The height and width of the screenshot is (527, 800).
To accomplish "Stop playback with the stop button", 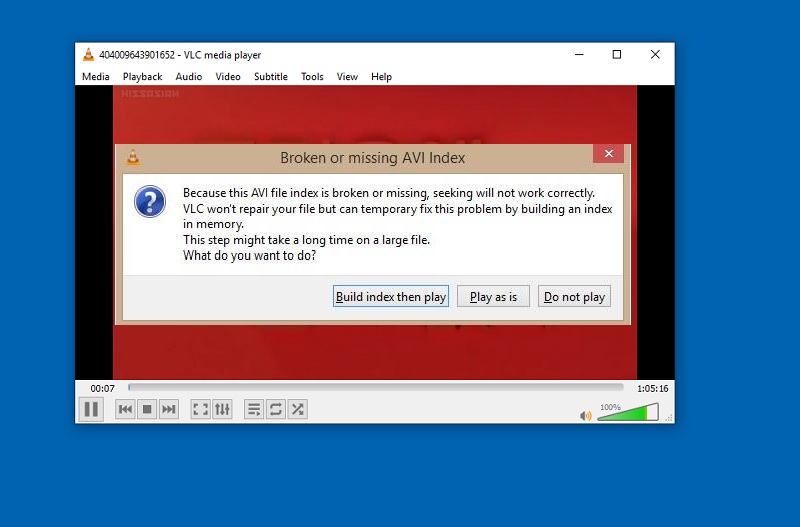I will (147, 409).
